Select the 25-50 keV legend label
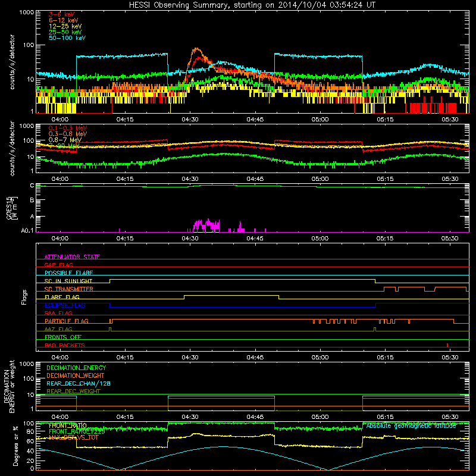This screenshot has height=476, width=476. (65, 32)
